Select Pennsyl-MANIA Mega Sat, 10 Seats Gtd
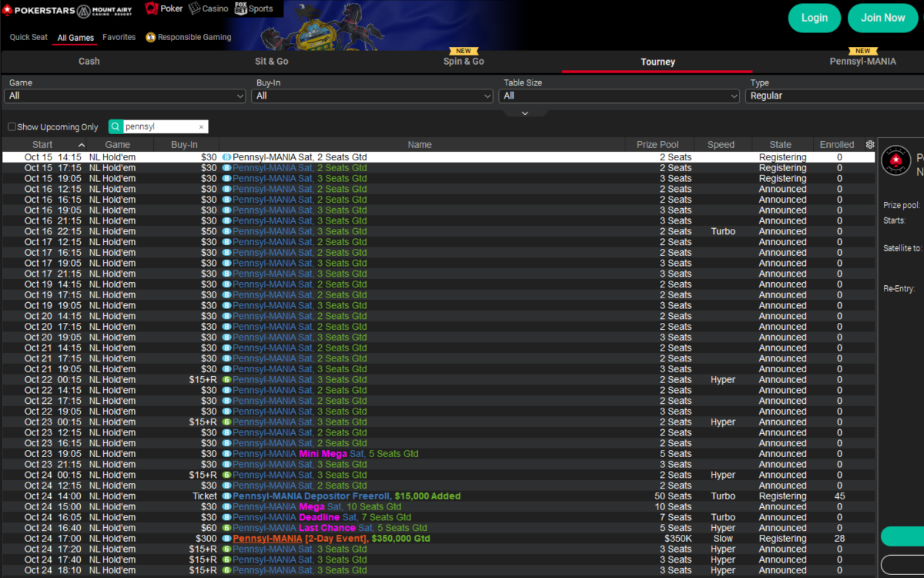924x578 pixels. coord(317,507)
